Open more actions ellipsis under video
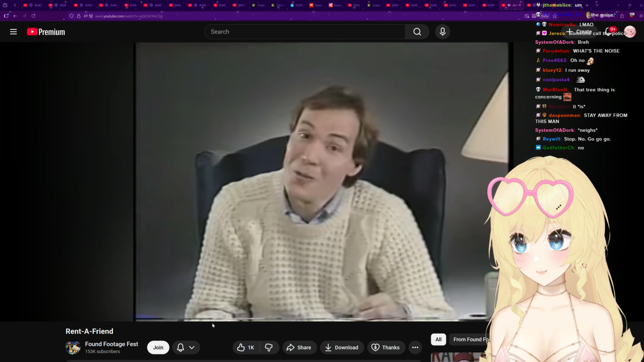This screenshot has width=644, height=362. coord(415,347)
